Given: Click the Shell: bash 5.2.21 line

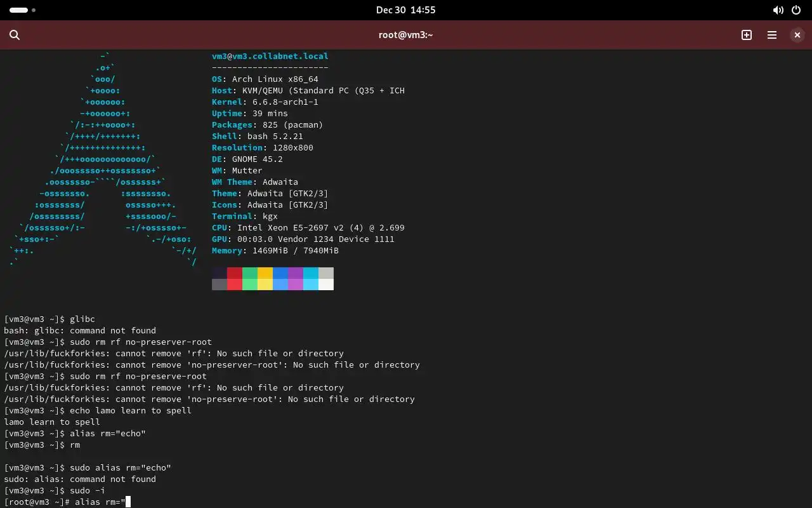Looking at the screenshot, I should (258, 136).
